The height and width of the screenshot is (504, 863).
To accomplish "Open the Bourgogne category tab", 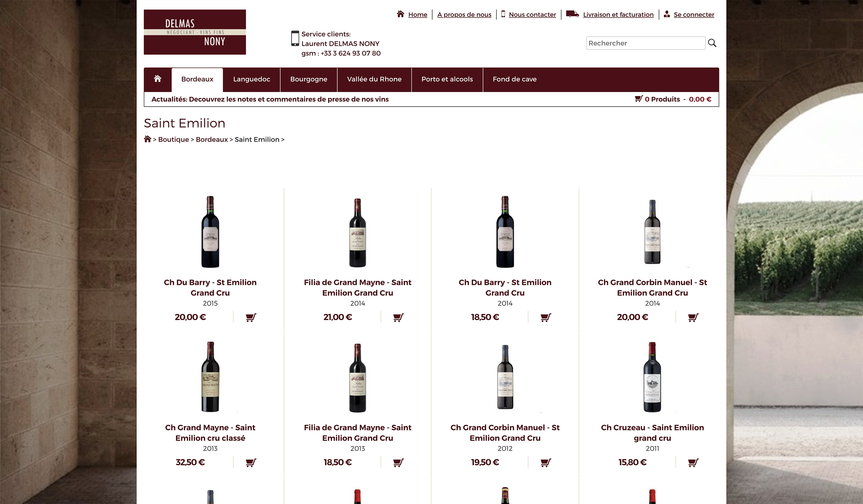I will [x=309, y=79].
